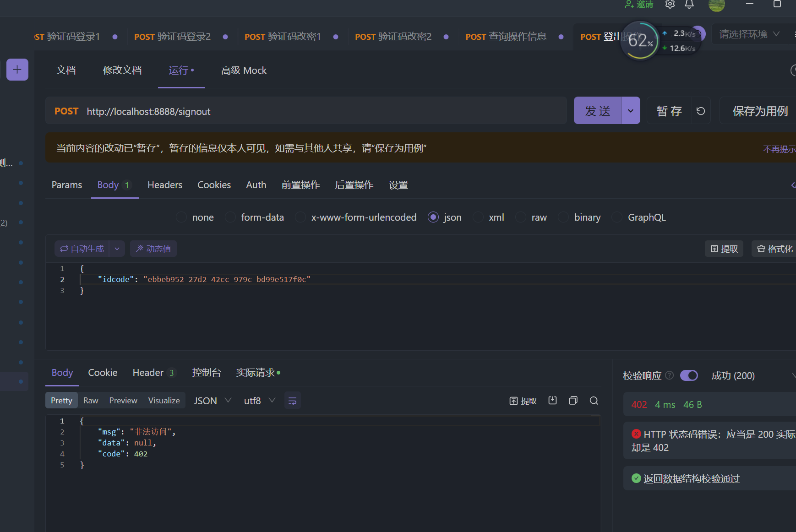Click the user avatar in title bar
Viewport: 796px width, 532px height.
tap(716, 5)
